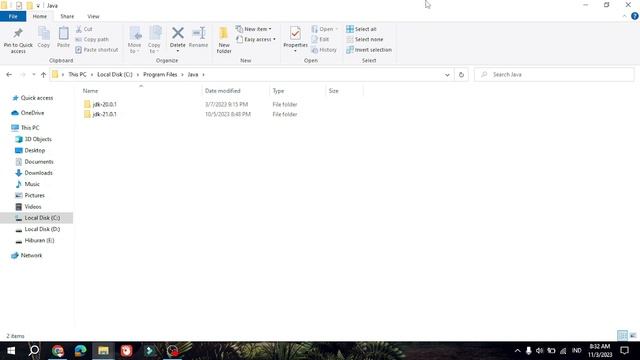
Task: Select the jdk-20.0.1 folder
Action: pyautogui.click(x=100, y=104)
